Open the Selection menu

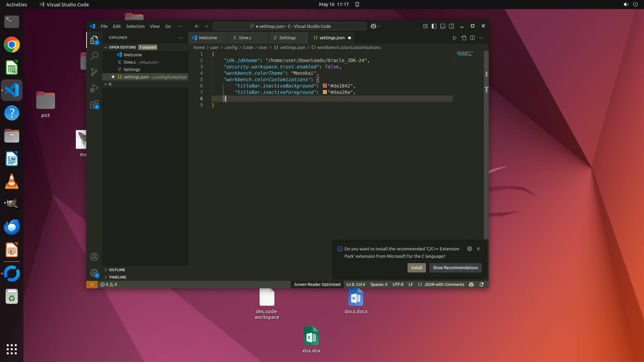(x=135, y=26)
